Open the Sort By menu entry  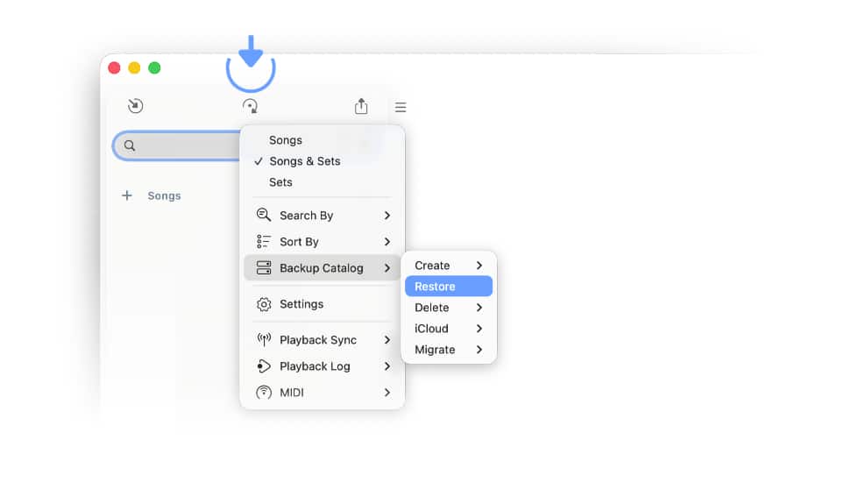[322, 242]
